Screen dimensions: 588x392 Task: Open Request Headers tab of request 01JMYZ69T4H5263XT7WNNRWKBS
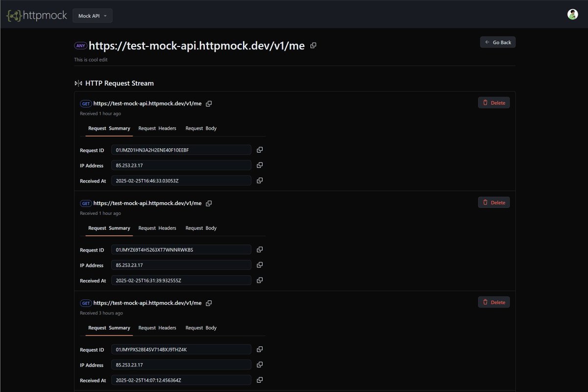point(157,228)
